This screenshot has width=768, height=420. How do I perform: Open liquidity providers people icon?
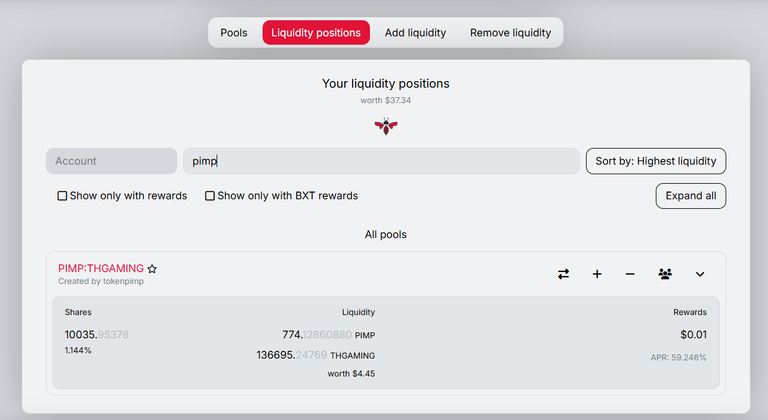[x=665, y=274]
